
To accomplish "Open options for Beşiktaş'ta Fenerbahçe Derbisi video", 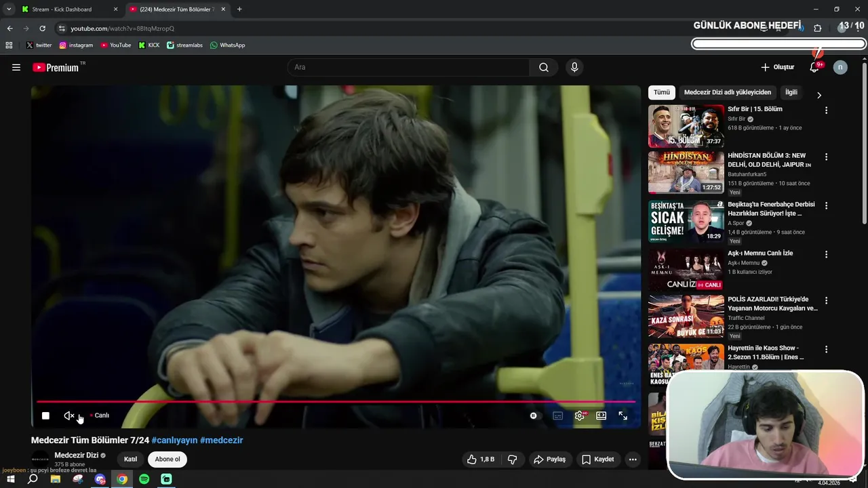I will click(x=826, y=205).
